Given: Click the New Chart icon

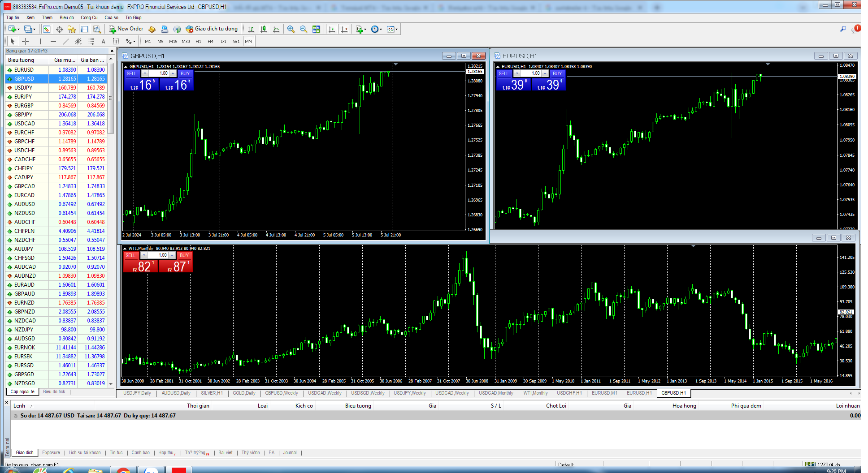Looking at the screenshot, I should (12, 29).
